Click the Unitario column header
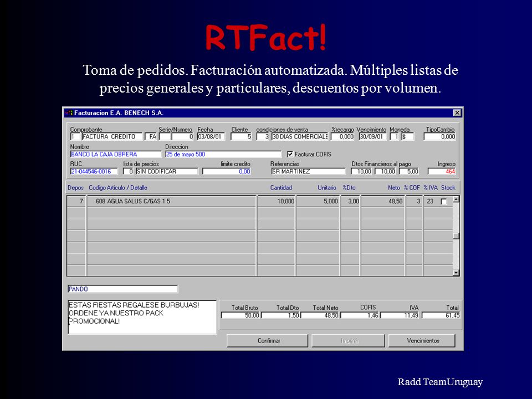532x399 pixels. point(327,188)
